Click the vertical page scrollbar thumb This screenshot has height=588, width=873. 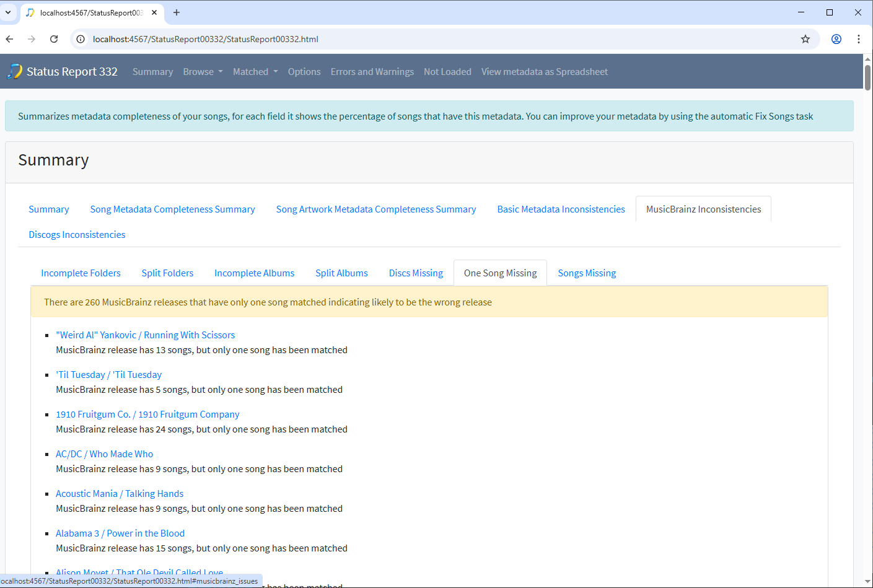pyautogui.click(x=867, y=77)
